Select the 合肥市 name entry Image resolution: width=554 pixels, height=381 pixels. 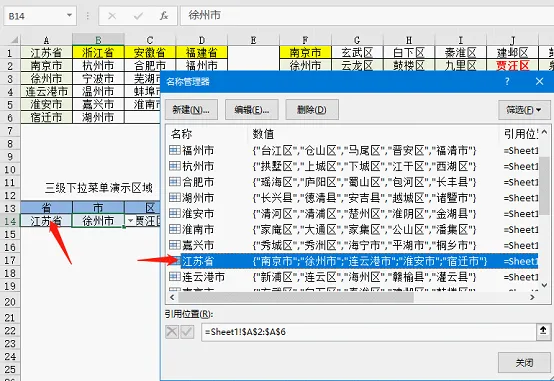pyautogui.click(x=353, y=182)
